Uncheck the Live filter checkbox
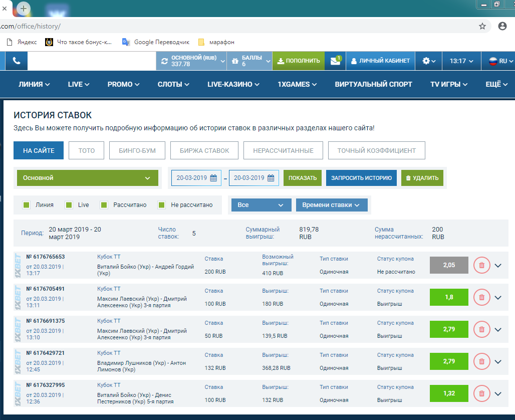 tap(69, 205)
